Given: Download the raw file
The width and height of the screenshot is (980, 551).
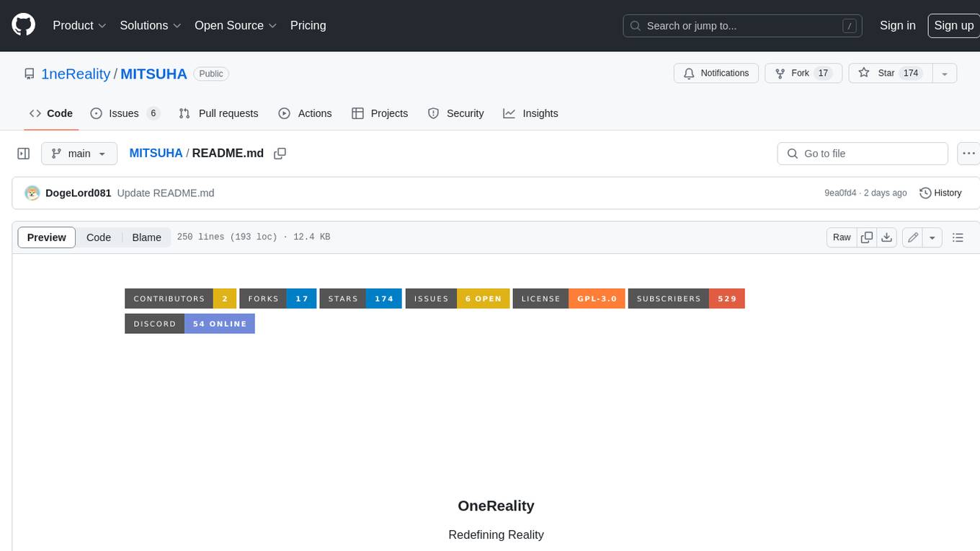Looking at the screenshot, I should 887,237.
